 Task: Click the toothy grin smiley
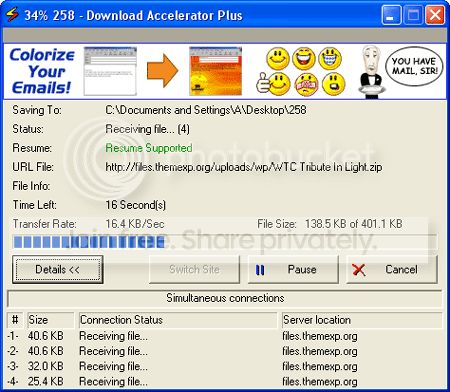330,58
